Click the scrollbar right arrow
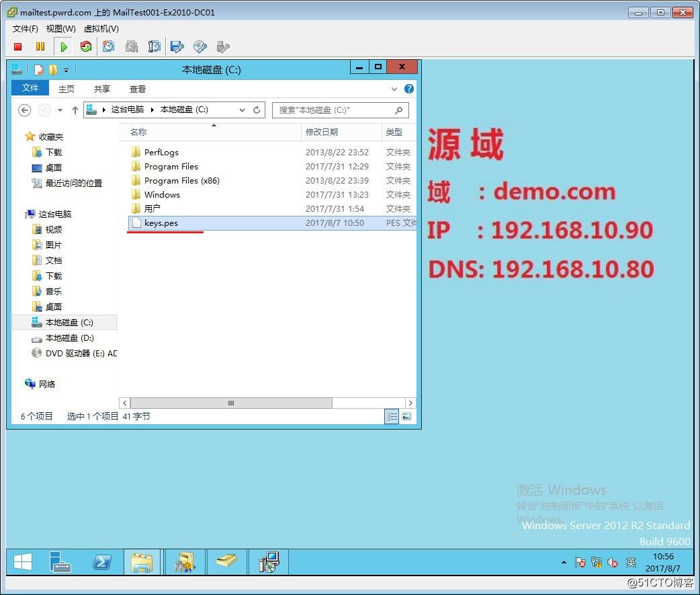 (x=410, y=403)
